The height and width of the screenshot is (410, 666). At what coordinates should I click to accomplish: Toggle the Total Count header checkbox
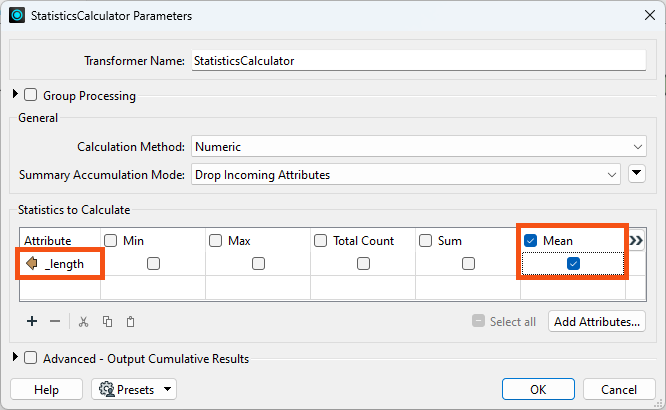pyautogui.click(x=320, y=240)
